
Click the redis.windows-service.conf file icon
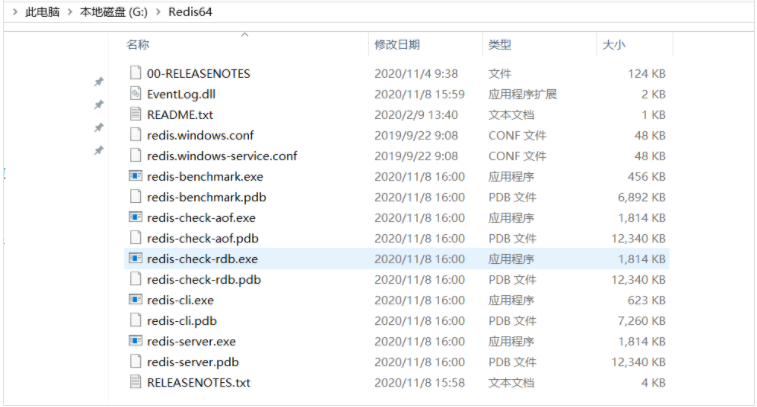[136, 155]
